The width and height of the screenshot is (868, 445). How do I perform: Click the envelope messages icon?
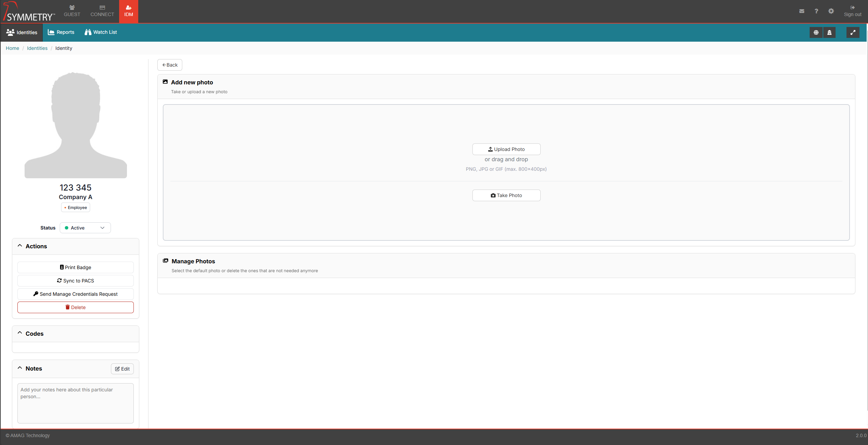(802, 11)
